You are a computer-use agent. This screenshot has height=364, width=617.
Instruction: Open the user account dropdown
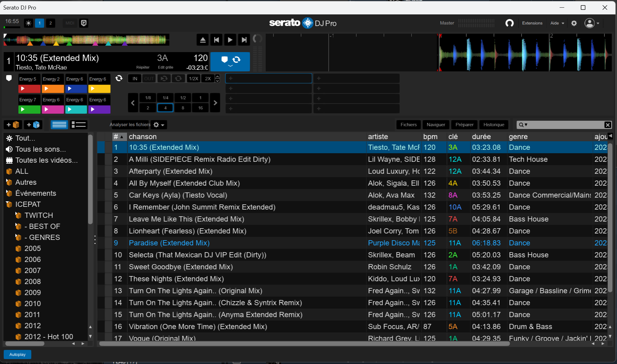[x=592, y=23]
